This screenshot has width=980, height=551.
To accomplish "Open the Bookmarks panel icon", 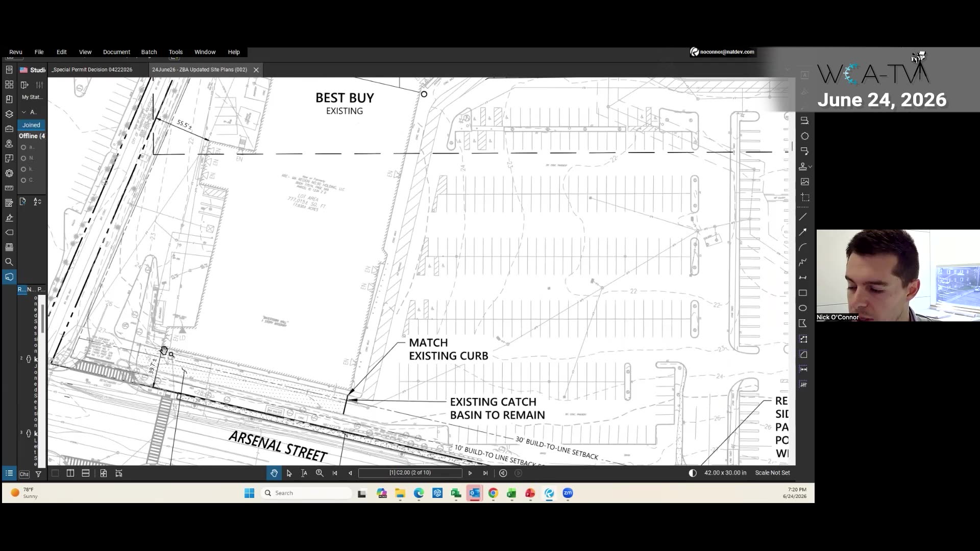I will point(9,99).
